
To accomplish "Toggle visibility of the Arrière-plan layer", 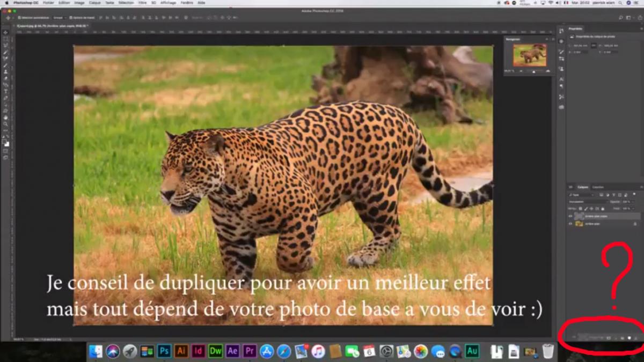I will [x=570, y=224].
